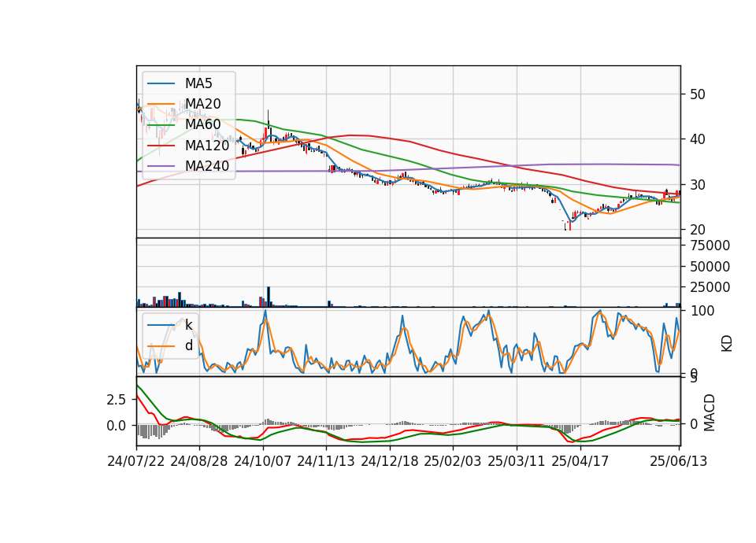Image resolution: width=756 pixels, height=543 pixels.
Task: Click the price axis tick 30
Action: pos(698,184)
